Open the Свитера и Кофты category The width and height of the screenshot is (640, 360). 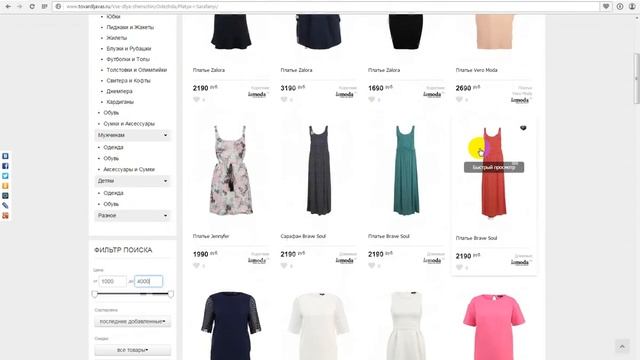click(128, 81)
